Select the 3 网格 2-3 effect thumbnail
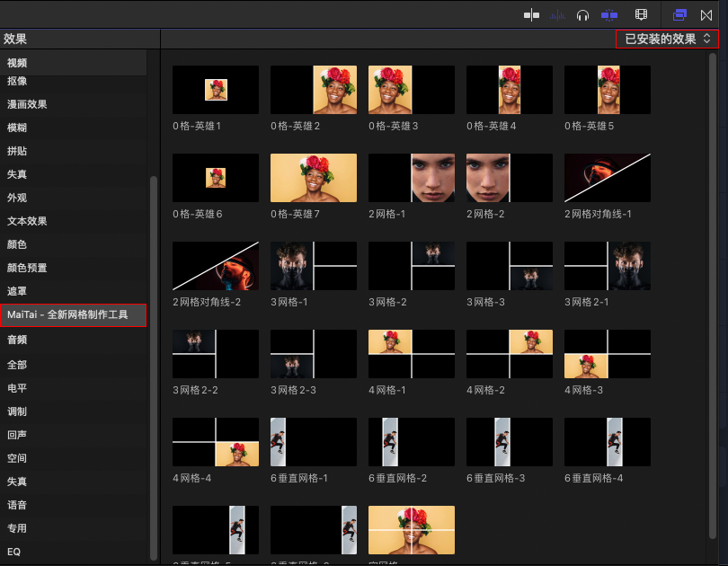 314,354
